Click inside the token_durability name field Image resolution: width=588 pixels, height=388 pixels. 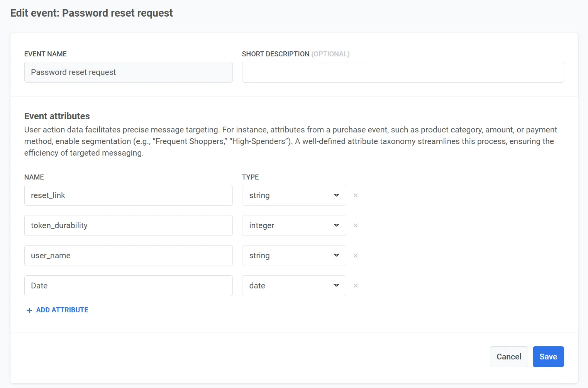(x=128, y=225)
